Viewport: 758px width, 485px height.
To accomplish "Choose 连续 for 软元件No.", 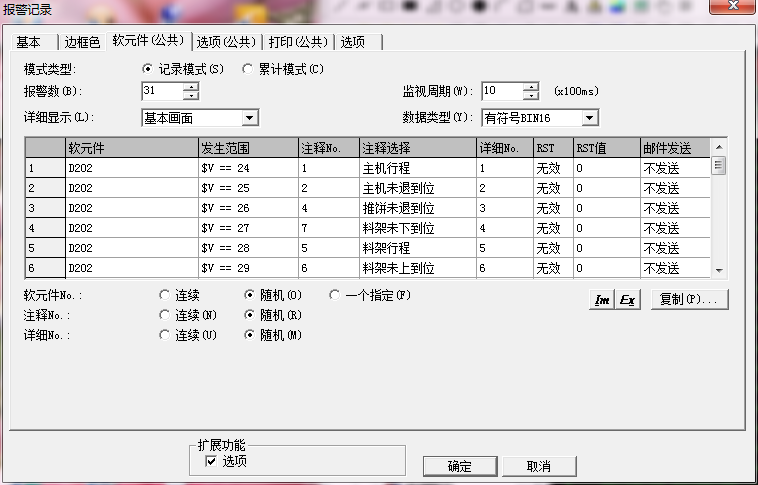I will 165,296.
